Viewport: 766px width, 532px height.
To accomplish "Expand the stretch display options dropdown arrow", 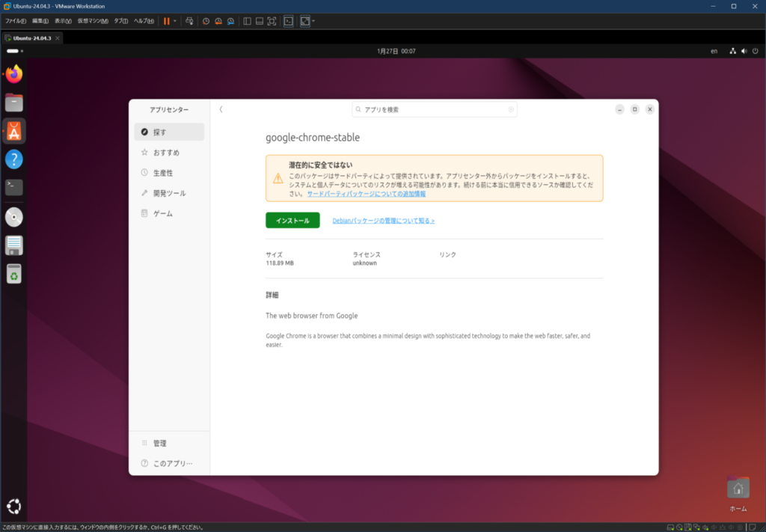I will (x=313, y=21).
